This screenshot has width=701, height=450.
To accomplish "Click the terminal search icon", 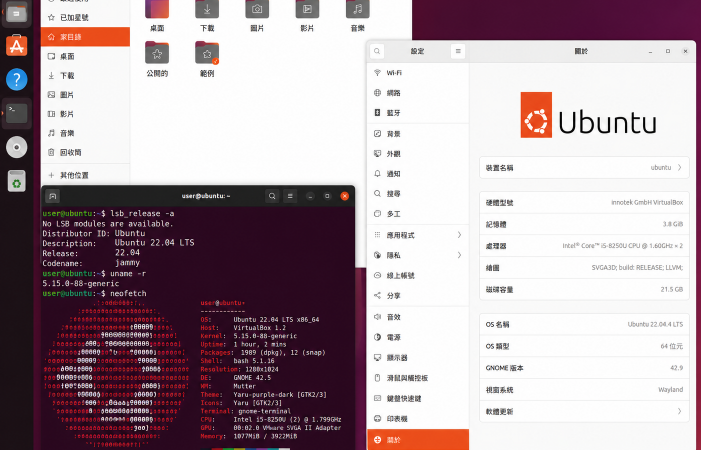I will point(272,196).
